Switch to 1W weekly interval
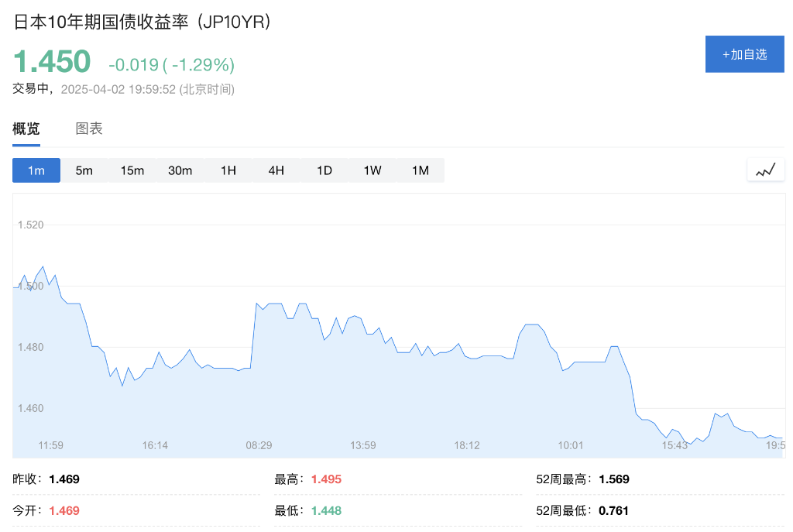 coord(372,170)
